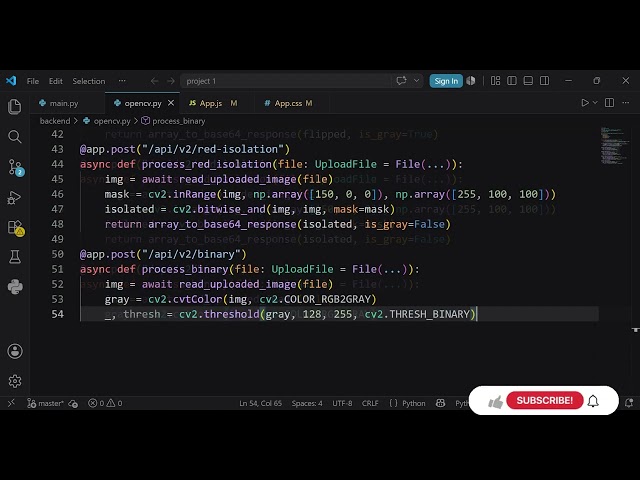This screenshot has width=640, height=480.
Task: Open the Selection menu
Action: click(x=89, y=81)
